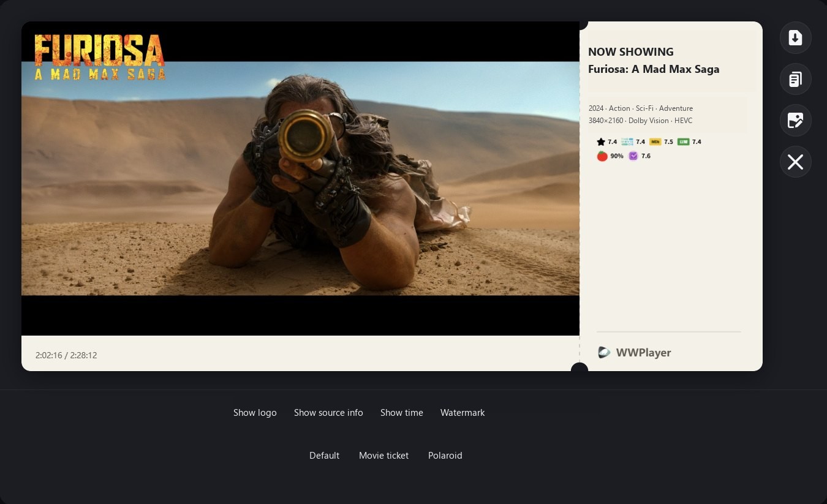
Task: Click the 7.5 rating value
Action: [668, 142]
